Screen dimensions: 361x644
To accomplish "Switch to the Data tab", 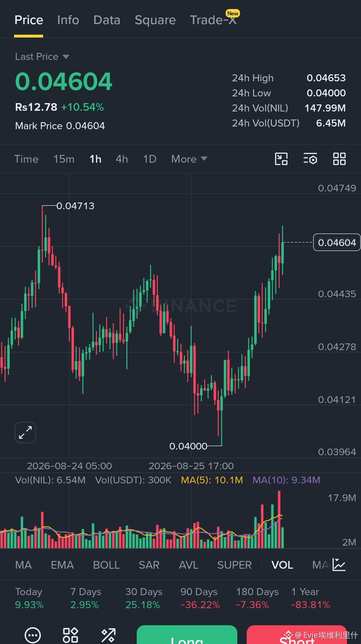I will [x=107, y=20].
